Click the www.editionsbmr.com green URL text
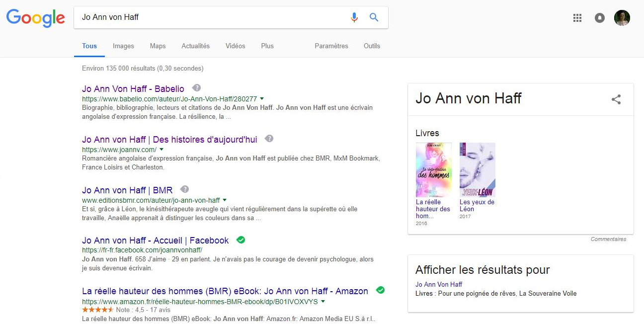 tap(151, 200)
